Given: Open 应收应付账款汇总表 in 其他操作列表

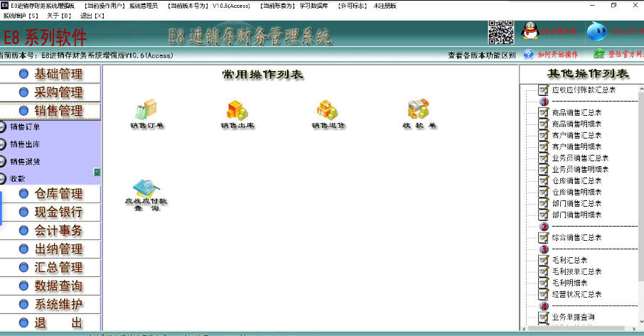Looking at the screenshot, I should coord(584,90).
